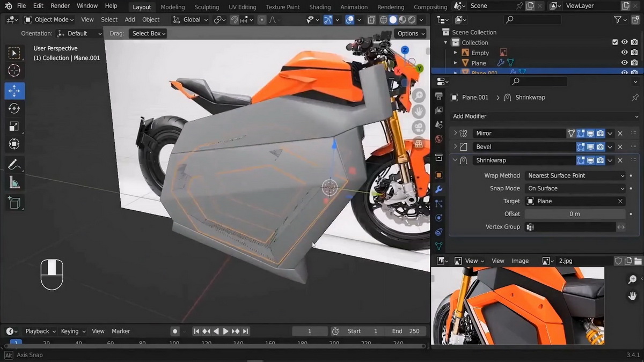
Task: Clear the Shrinkwrap Target Plane field
Action: point(620,201)
